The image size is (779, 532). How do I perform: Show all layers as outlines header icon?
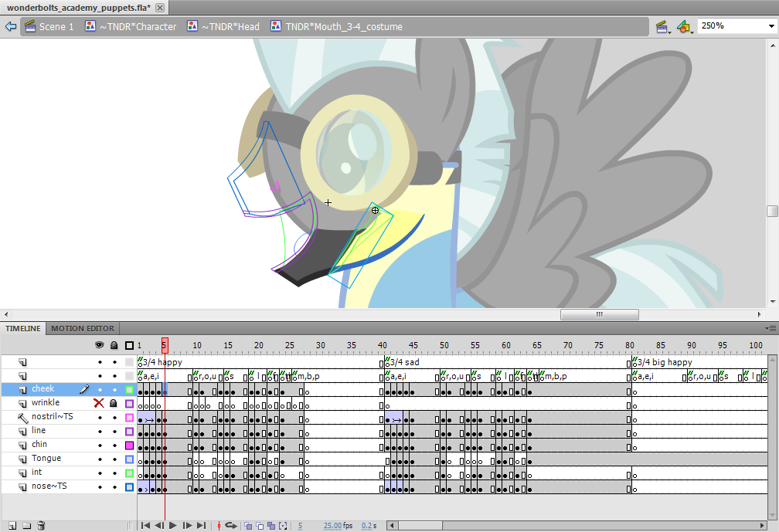click(129, 345)
